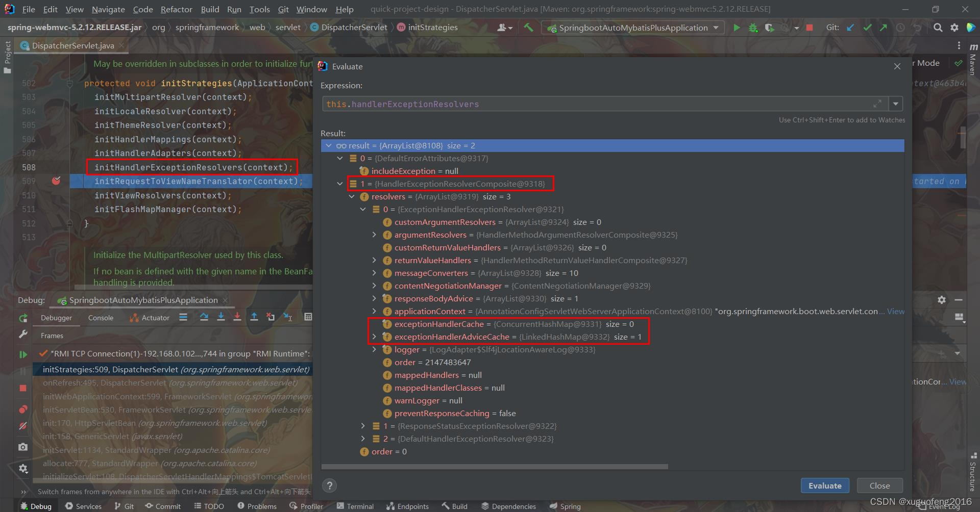Expand the ResponseStatusExceptionResolver@9322 node
Image resolution: width=980 pixels, height=512 pixels.
coord(363,426)
